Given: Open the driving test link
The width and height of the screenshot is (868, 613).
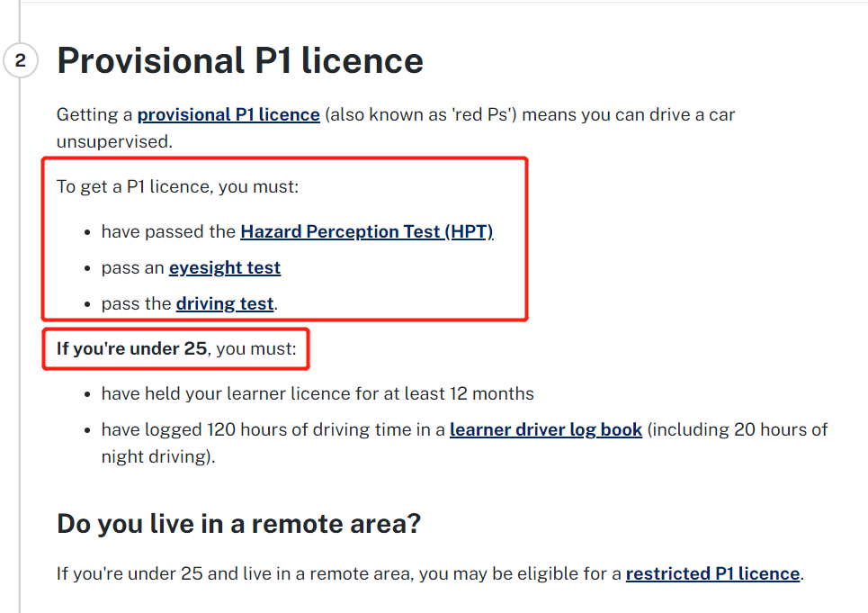Looking at the screenshot, I should click(225, 304).
